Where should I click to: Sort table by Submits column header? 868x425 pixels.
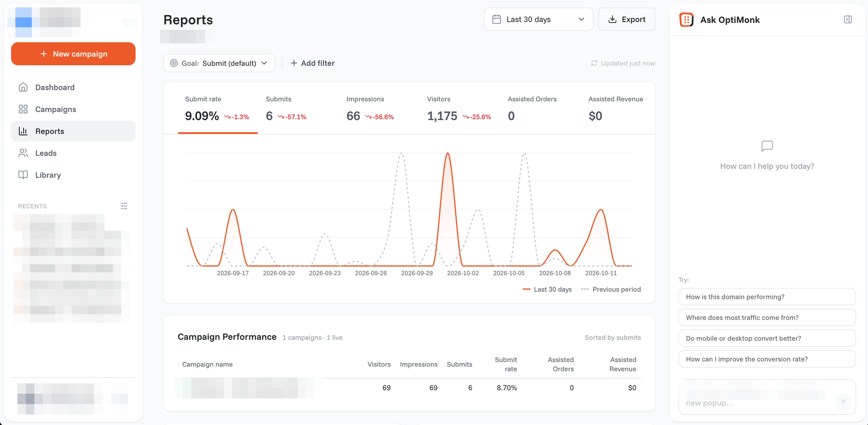click(459, 364)
